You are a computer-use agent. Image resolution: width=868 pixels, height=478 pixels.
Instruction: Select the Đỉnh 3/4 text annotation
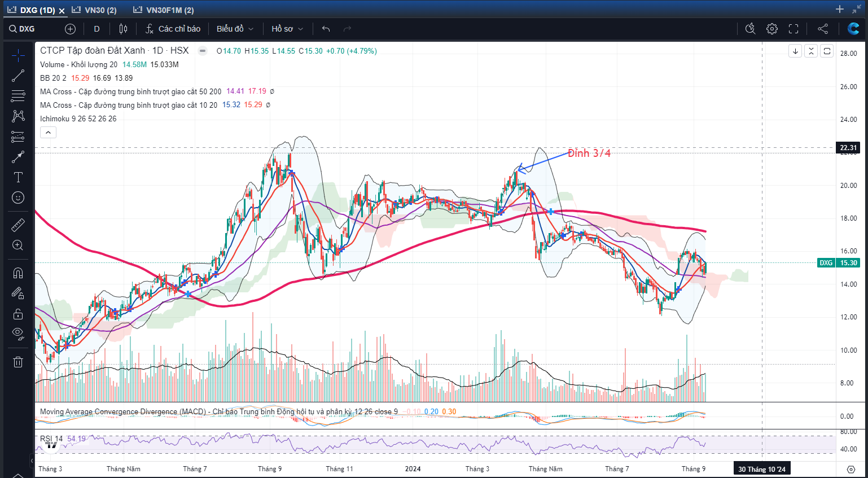click(x=589, y=153)
